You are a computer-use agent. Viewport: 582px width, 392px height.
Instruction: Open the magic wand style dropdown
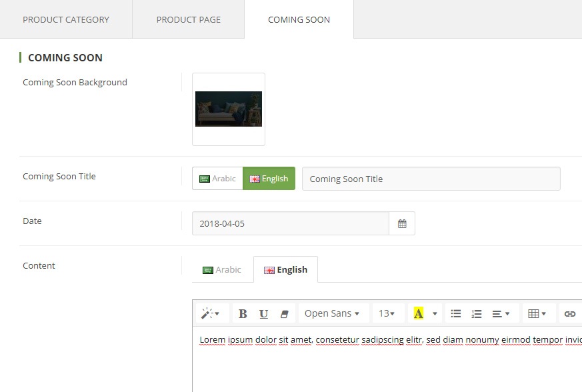pyautogui.click(x=211, y=314)
